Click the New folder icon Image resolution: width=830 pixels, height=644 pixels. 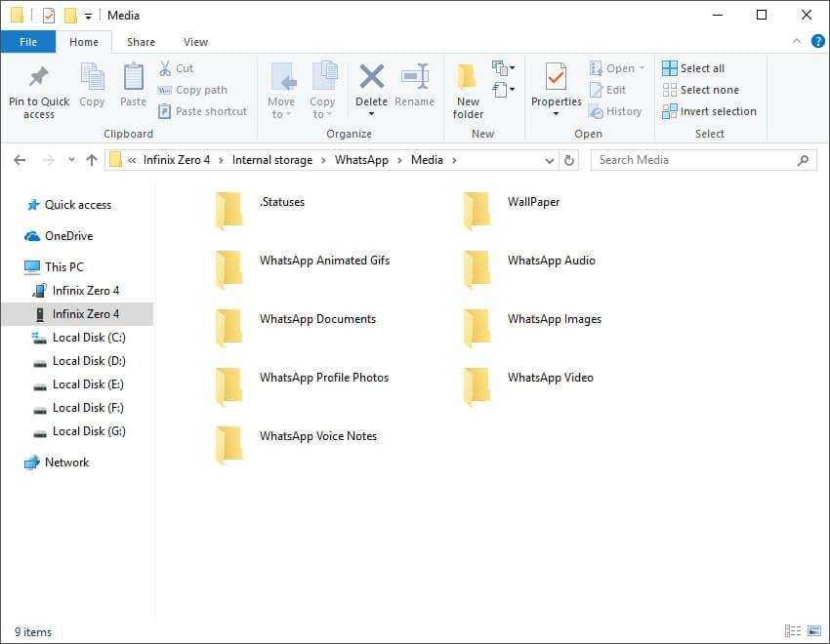pos(467,77)
